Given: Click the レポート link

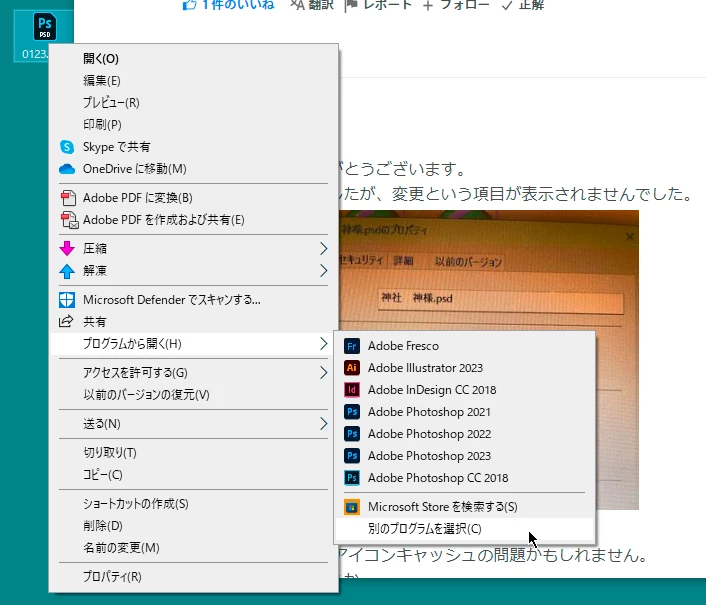Looking at the screenshot, I should [387, 5].
